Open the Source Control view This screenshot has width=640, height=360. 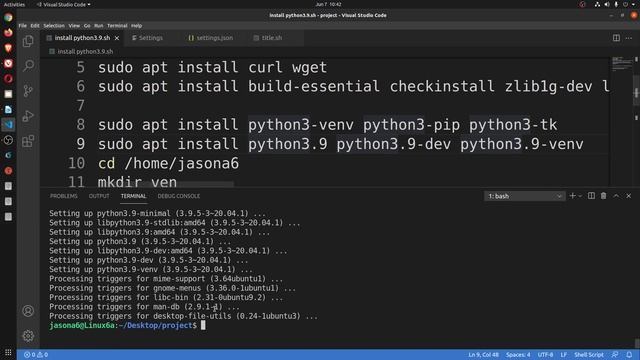pos(28,91)
